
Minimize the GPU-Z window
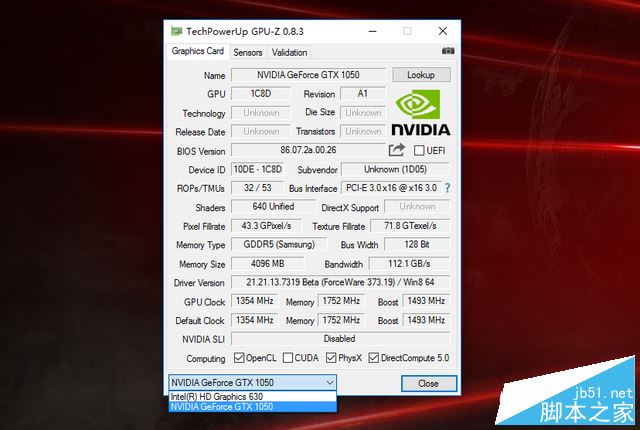372,31
